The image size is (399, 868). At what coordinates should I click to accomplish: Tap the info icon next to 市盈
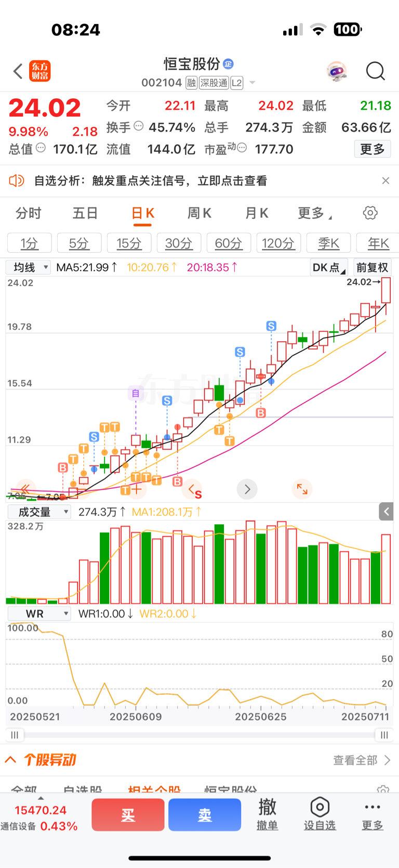pos(242,148)
